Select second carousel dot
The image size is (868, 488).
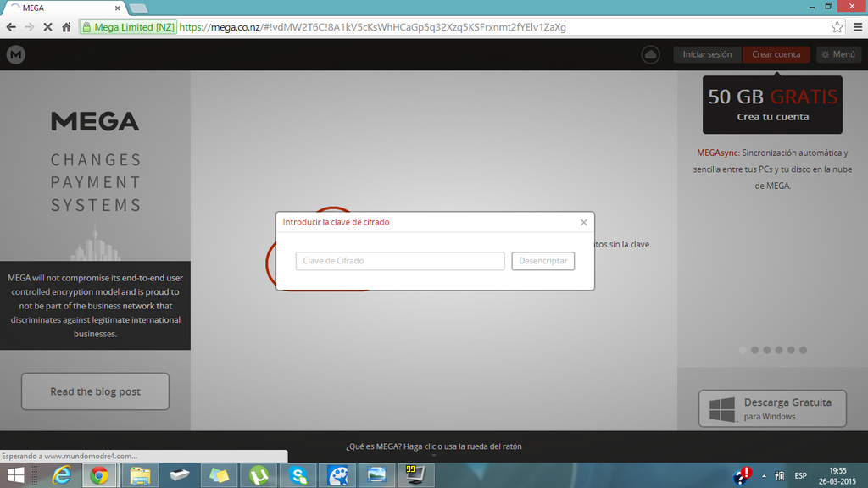754,350
